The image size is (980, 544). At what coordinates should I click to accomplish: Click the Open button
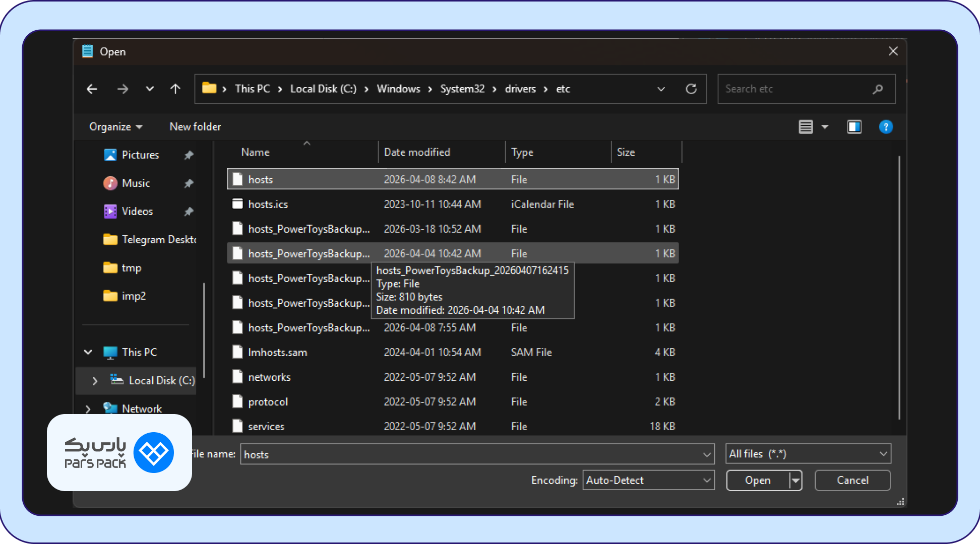click(758, 481)
